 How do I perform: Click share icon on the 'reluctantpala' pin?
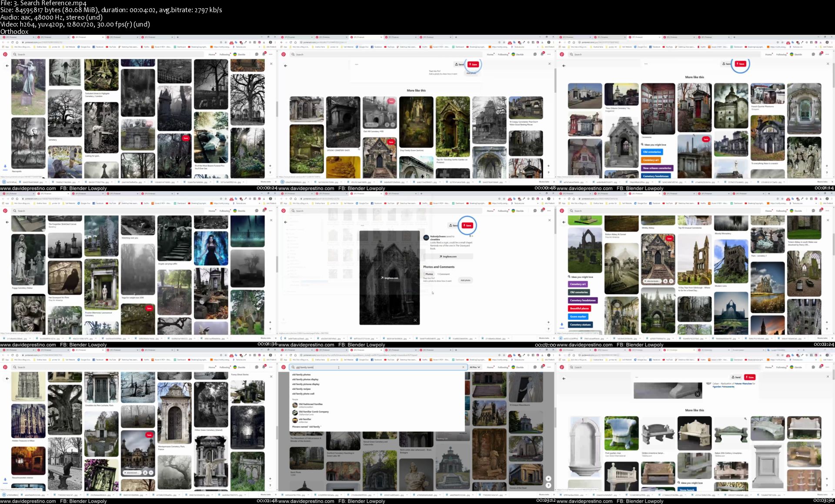pyautogui.click(x=665, y=281)
